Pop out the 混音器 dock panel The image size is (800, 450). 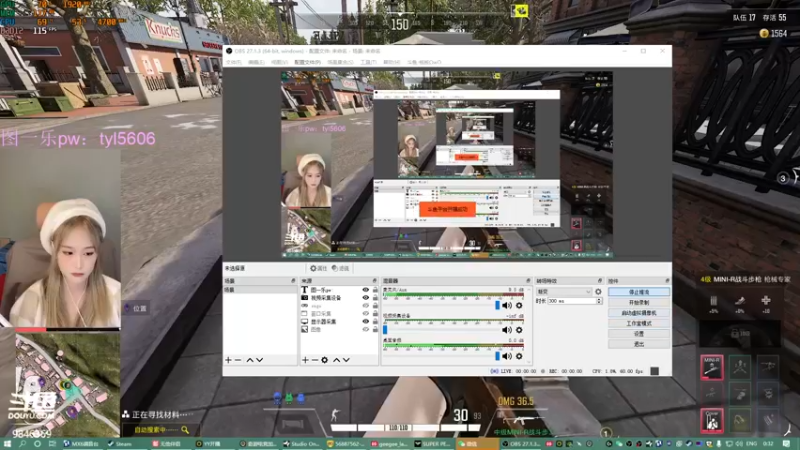528,281
